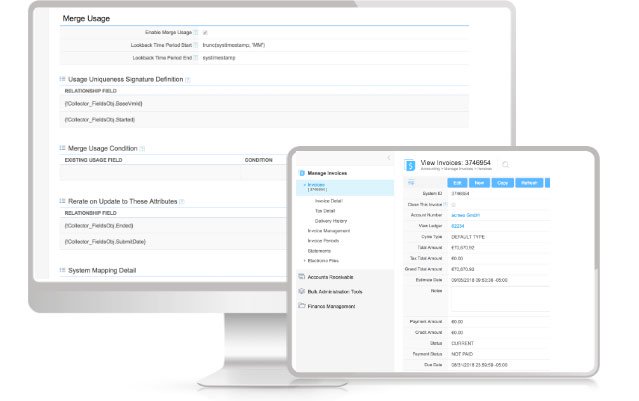The height and width of the screenshot is (401, 639).
Task: Click the invoice breadcrumb path under the title
Action: click(456, 169)
